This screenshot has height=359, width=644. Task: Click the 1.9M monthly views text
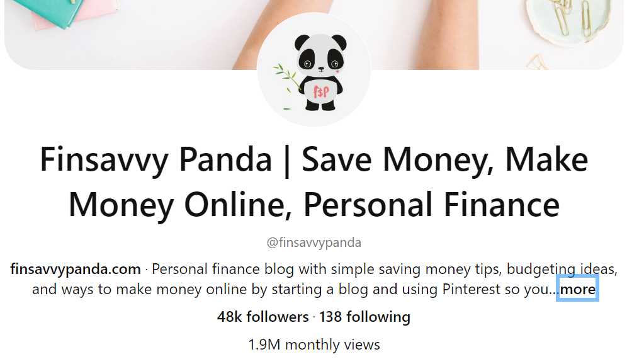[x=314, y=345]
